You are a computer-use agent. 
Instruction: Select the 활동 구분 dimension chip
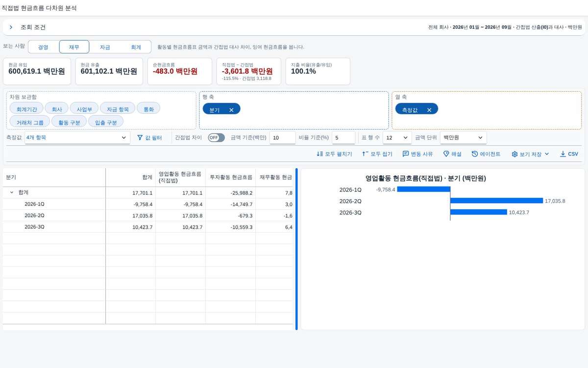(x=69, y=122)
